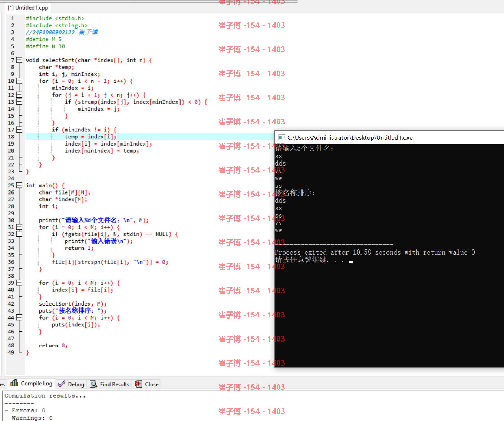Click console line '按名称排序:'
Screen dimensions: 504x421
295,193
